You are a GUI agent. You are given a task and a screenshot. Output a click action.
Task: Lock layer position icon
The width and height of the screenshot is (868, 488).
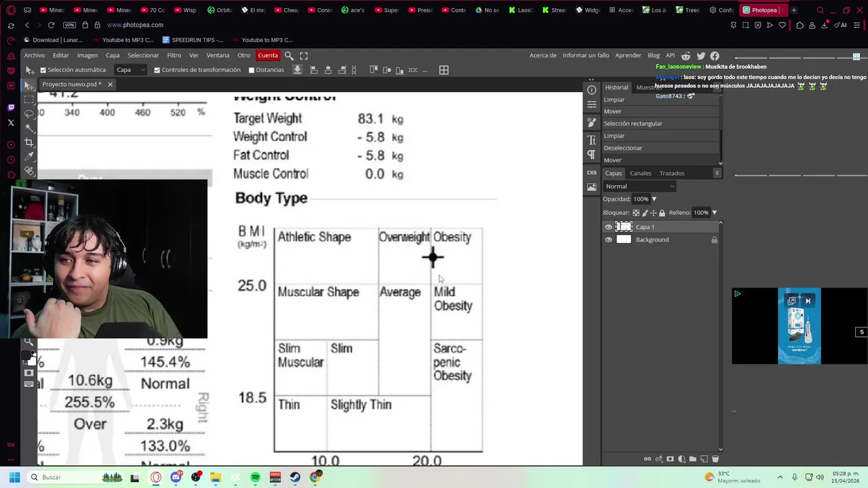pos(653,213)
